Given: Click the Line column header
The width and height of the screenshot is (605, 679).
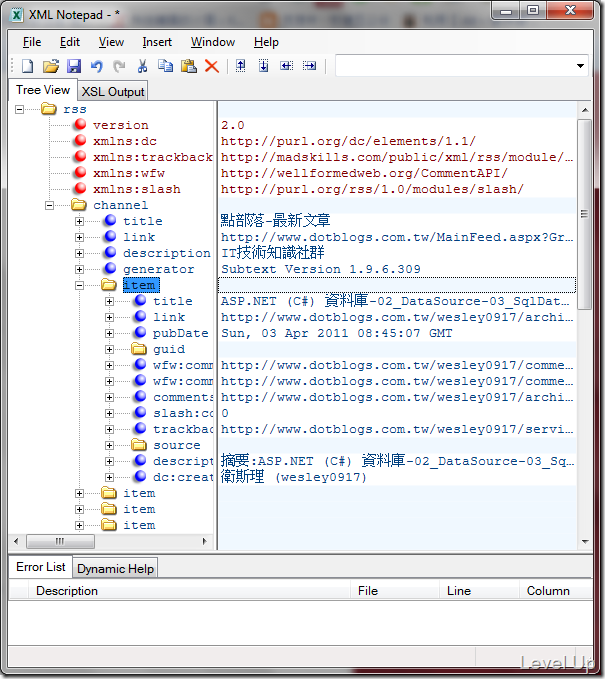Looking at the screenshot, I should click(479, 591).
